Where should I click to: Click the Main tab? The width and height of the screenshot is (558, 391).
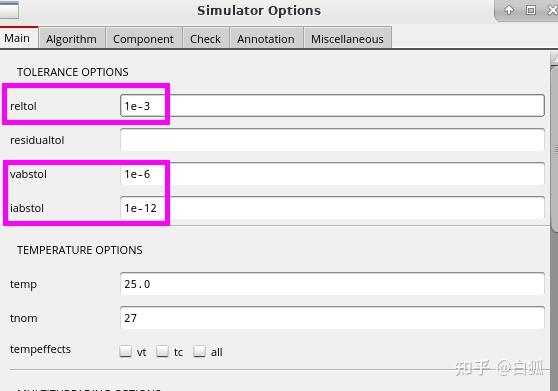point(17,38)
